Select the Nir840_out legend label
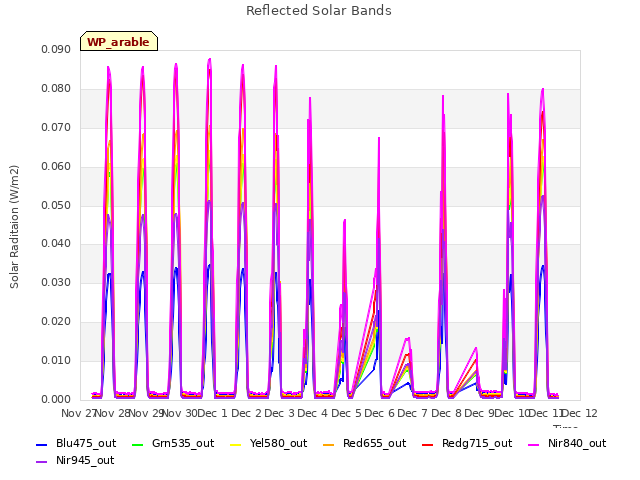Image resolution: width=640 pixels, height=480 pixels. 577,443
